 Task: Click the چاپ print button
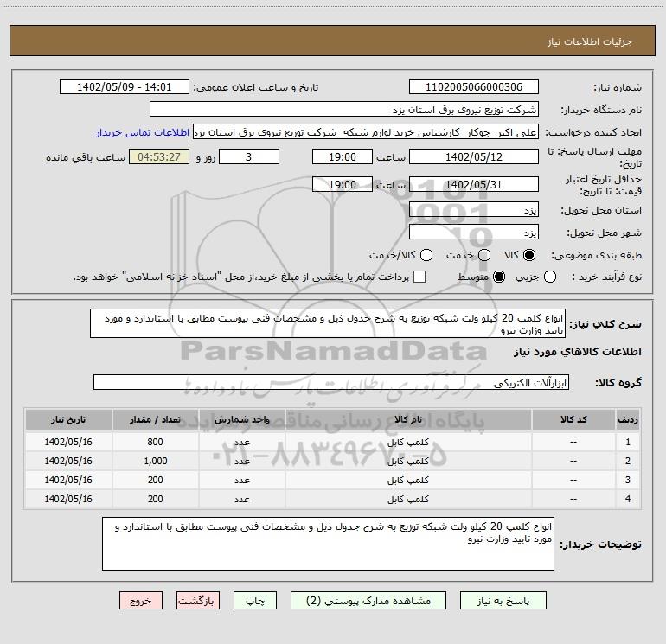(255, 600)
